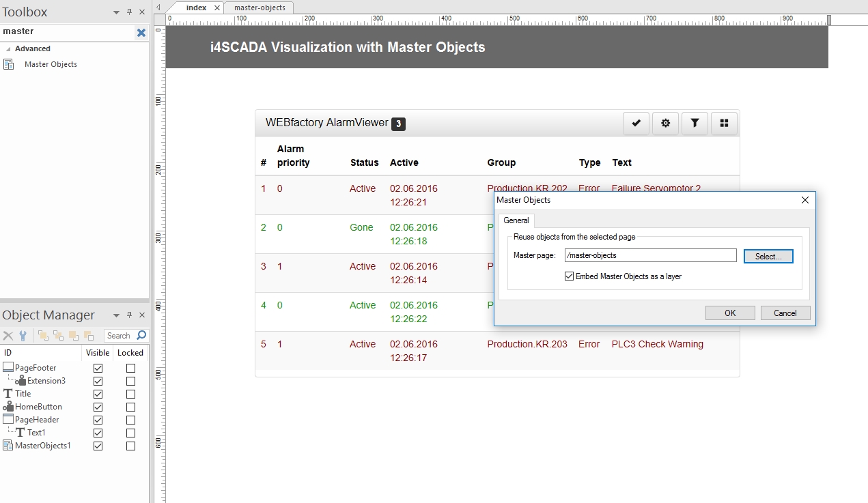The image size is (868, 503).
Task: Lock the PageFooter object
Action: click(130, 368)
